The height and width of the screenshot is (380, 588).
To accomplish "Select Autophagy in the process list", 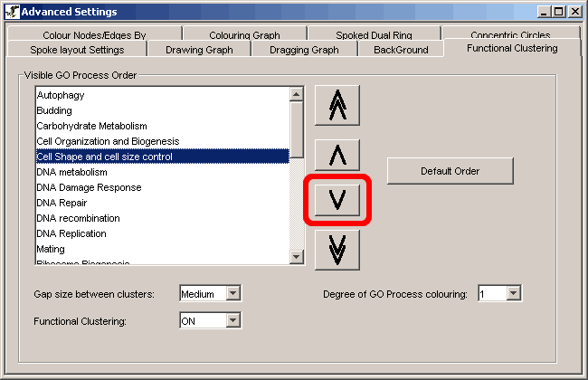I will [55, 95].
